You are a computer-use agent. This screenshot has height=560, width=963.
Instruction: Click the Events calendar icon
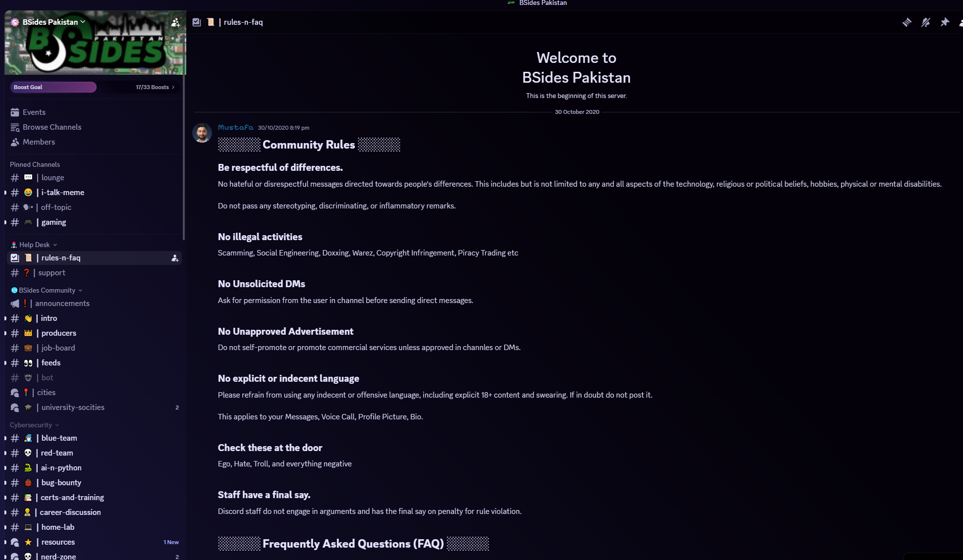tap(15, 112)
